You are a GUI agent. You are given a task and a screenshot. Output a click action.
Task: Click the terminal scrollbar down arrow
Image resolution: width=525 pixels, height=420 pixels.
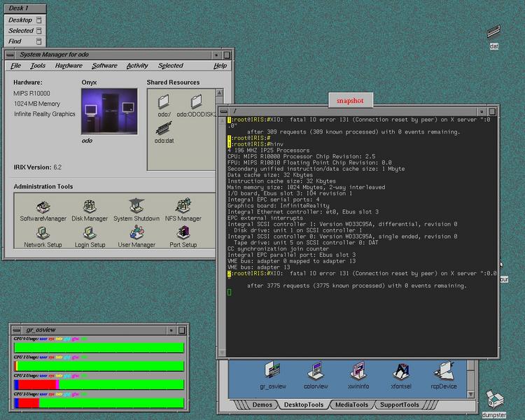tap(223, 352)
